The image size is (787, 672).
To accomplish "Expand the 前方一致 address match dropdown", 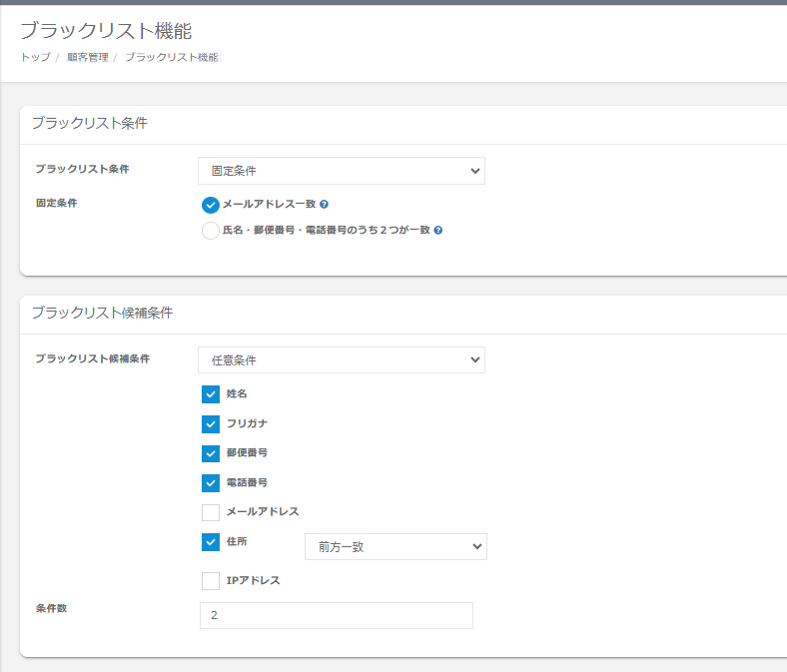I will pos(395,546).
